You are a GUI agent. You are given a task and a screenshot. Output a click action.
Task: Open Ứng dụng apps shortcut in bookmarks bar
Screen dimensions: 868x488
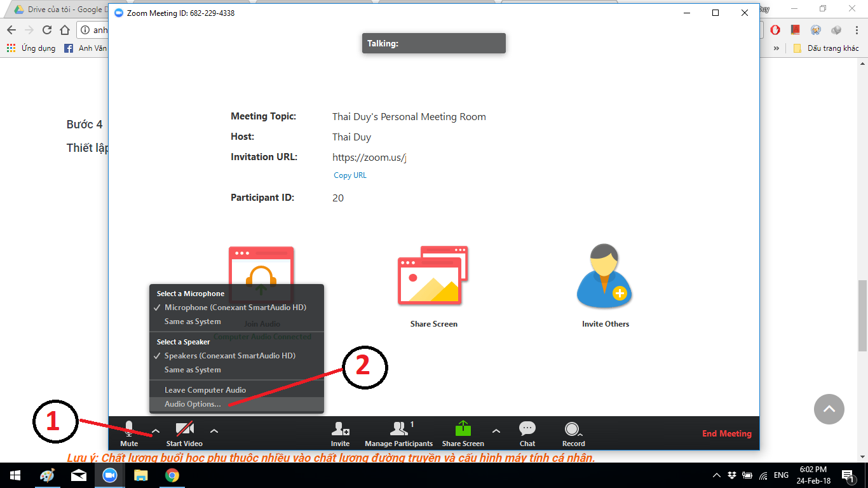(x=31, y=48)
